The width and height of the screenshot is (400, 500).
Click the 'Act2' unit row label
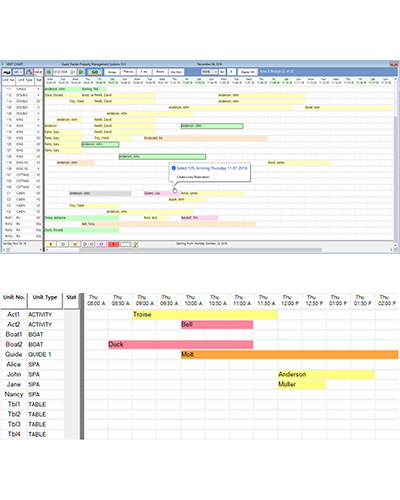(x=14, y=324)
